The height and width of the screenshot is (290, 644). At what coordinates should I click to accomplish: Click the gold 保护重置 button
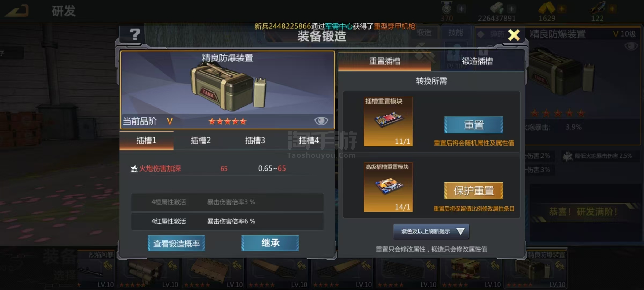(x=474, y=191)
